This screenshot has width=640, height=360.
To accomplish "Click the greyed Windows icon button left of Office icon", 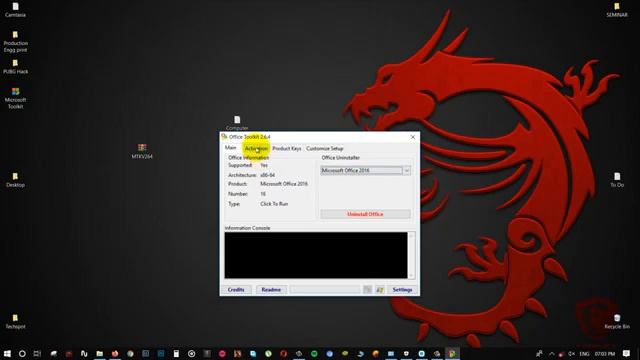I will point(367,289).
